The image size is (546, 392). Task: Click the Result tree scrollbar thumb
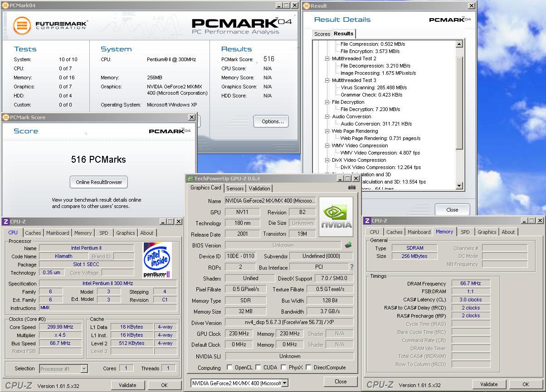459,103
